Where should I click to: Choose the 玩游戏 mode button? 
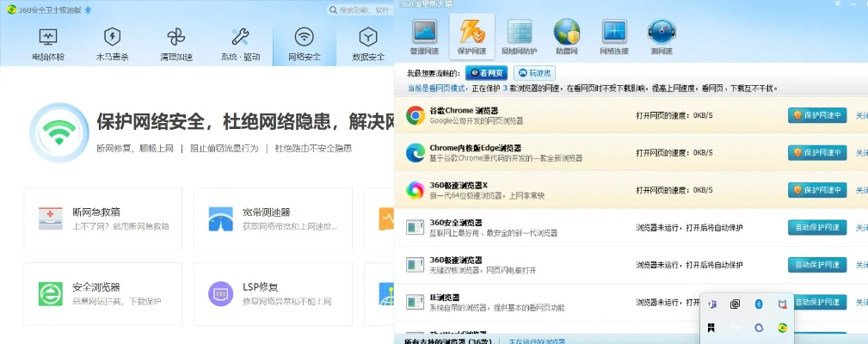coord(534,73)
